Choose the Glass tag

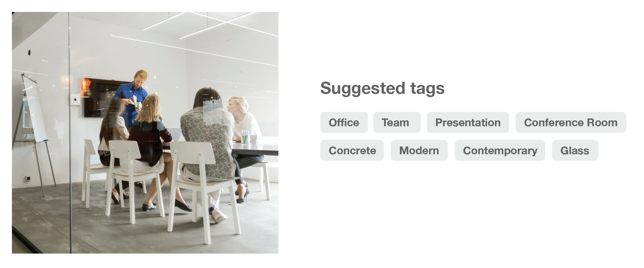pos(575,150)
